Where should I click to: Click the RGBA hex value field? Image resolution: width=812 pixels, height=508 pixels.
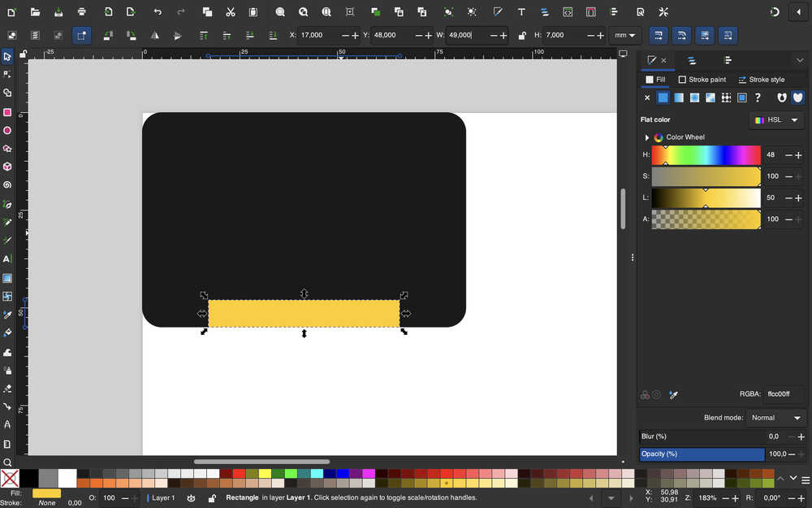pyautogui.click(x=783, y=394)
